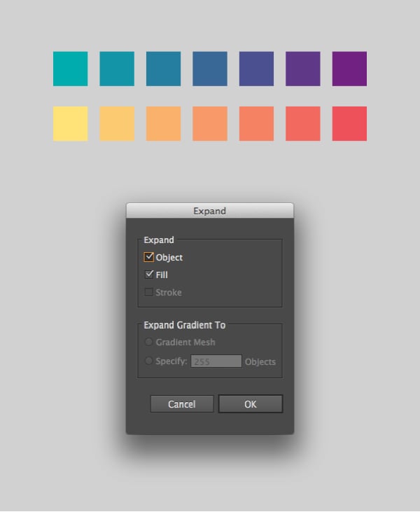The width and height of the screenshot is (420, 512).
Task: Click the golden yellow second bottom square
Action: click(117, 124)
